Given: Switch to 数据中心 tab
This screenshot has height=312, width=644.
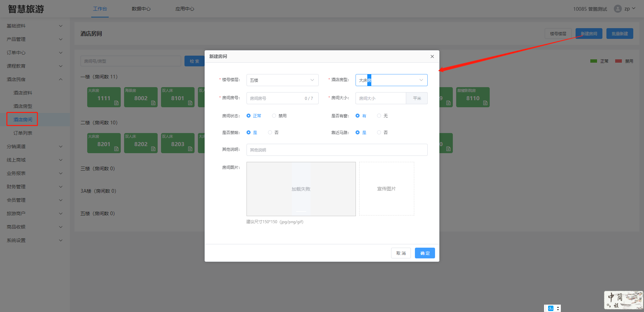Looking at the screenshot, I should click(x=141, y=9).
